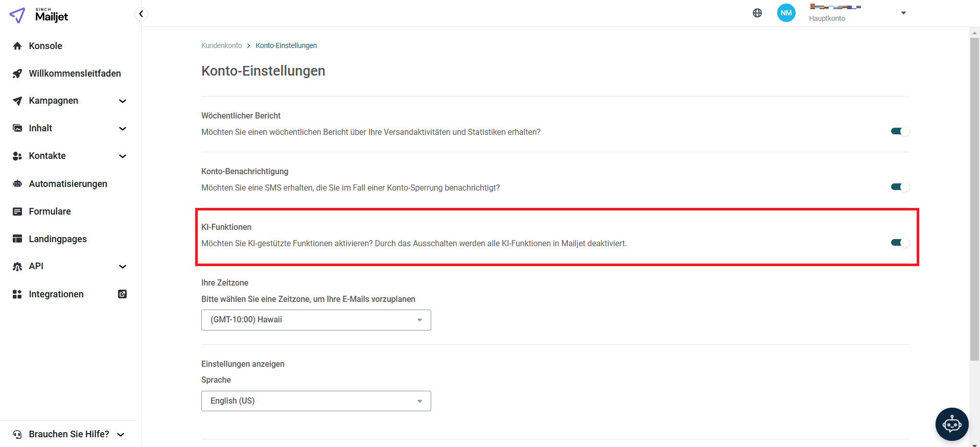Toggle the Wöchentlicher Bericht switch
Image resolution: width=980 pixels, height=447 pixels.
(900, 131)
